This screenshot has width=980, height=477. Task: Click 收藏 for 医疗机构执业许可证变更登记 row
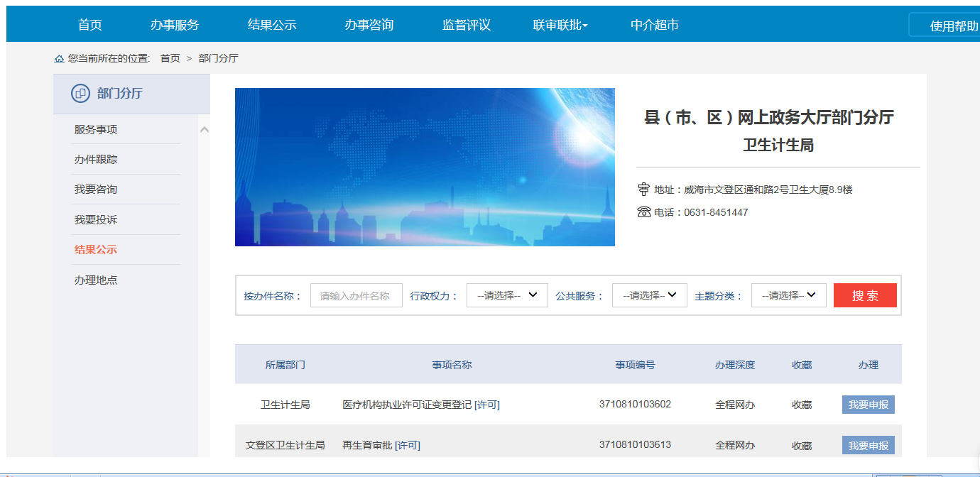click(802, 405)
